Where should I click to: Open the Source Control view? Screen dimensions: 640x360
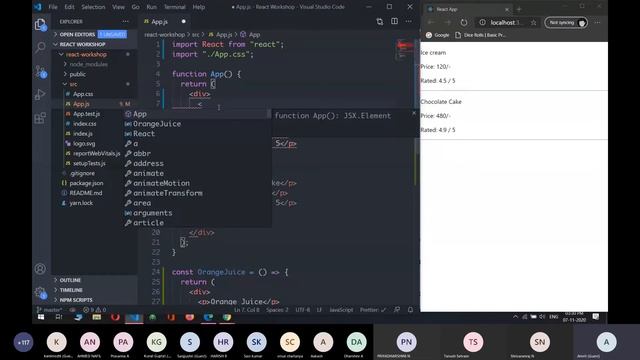coord(40,71)
